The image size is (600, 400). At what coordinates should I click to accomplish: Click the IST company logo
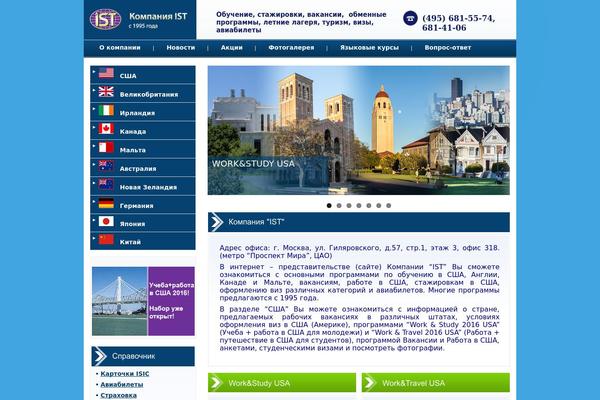[105, 19]
